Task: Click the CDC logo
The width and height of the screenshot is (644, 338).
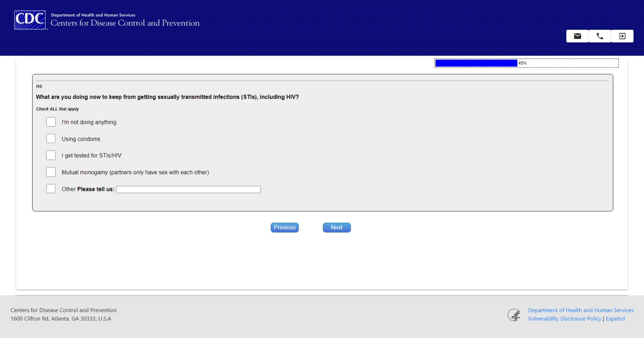Action: pos(30,20)
